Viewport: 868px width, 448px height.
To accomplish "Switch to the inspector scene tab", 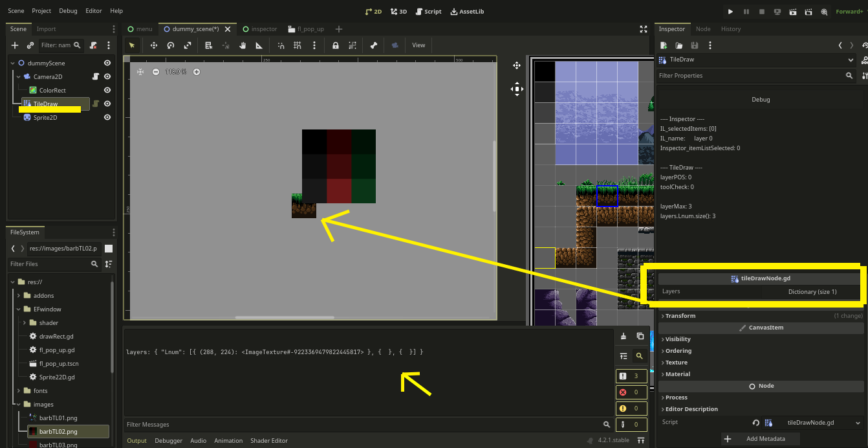I will point(259,29).
